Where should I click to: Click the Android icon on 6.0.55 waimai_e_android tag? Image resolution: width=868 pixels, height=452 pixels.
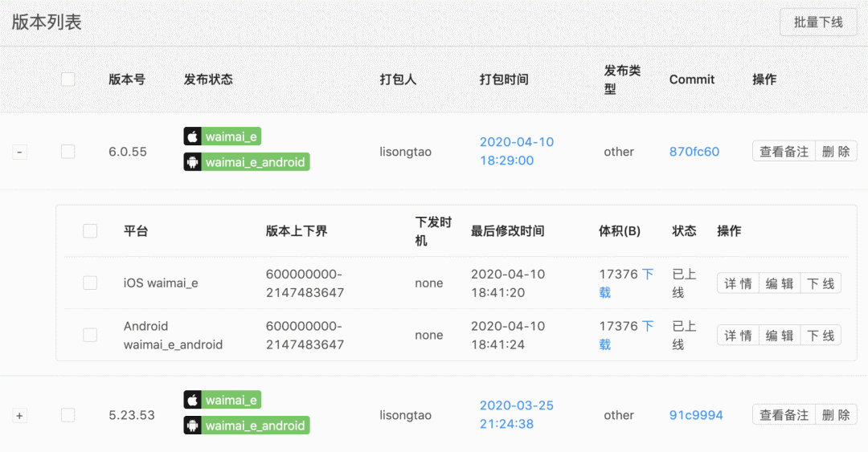point(193,162)
